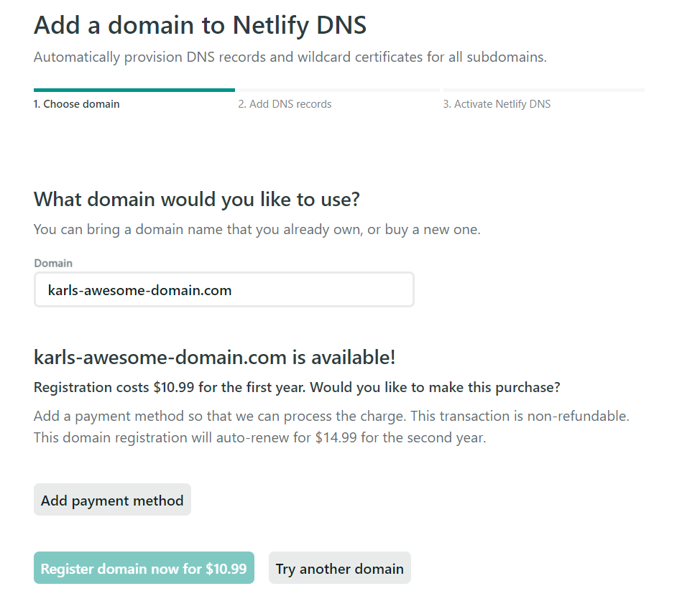Click the non-refundable transaction notice line

[x=331, y=416]
